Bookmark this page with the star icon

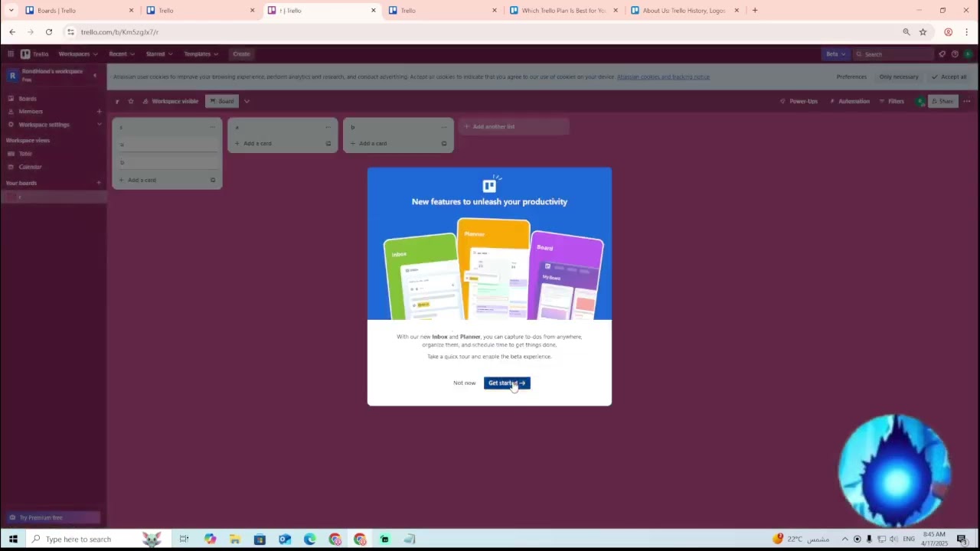[x=923, y=32]
